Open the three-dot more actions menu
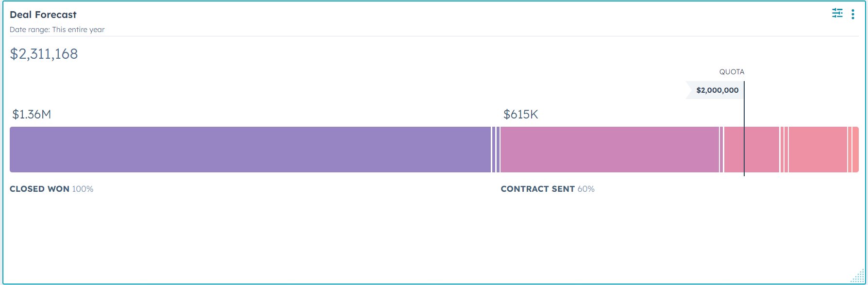Image resolution: width=868 pixels, height=285 pixels. tap(853, 15)
